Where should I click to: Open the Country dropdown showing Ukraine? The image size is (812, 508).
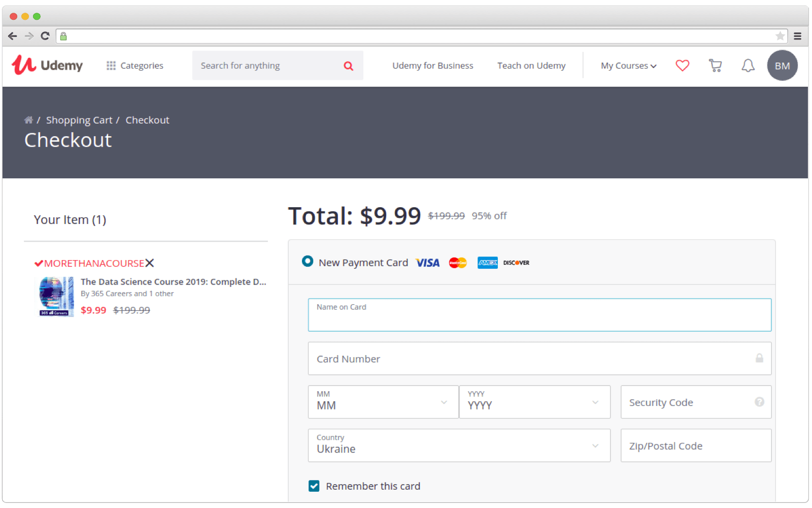pos(459,446)
